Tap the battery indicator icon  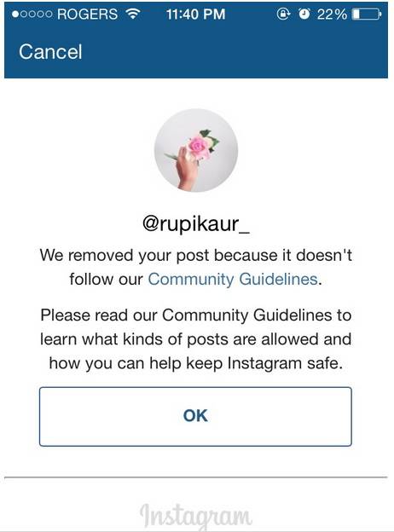coord(367,14)
